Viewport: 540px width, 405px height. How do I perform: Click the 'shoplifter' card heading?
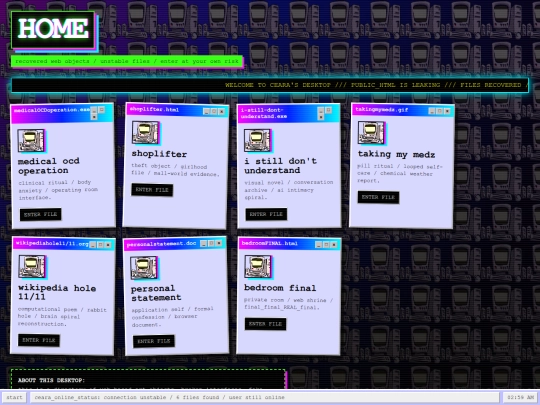pos(159,154)
